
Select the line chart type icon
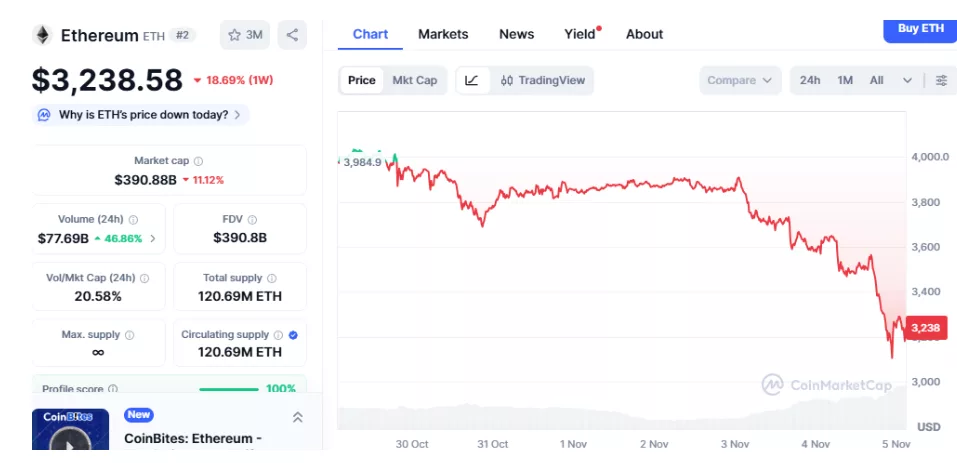point(472,80)
